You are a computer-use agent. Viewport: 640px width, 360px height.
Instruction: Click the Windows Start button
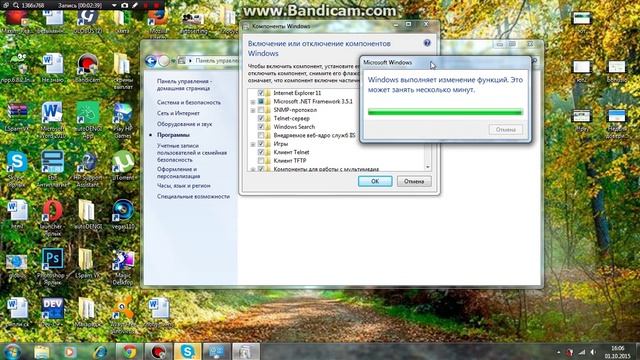pyautogui.click(x=12, y=351)
